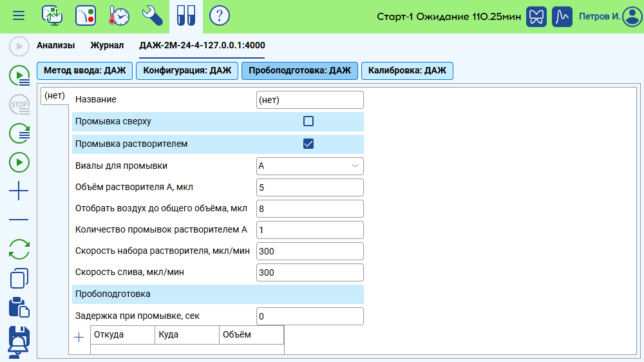Click the STOP button in sidebar

[x=19, y=104]
